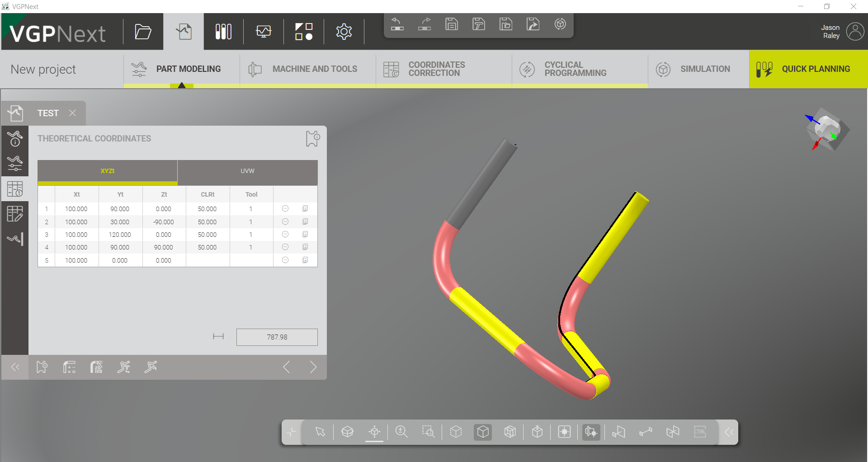Screen dimensions: 868x462
Task: Remove row 3 using its minus button
Action: click(x=285, y=234)
